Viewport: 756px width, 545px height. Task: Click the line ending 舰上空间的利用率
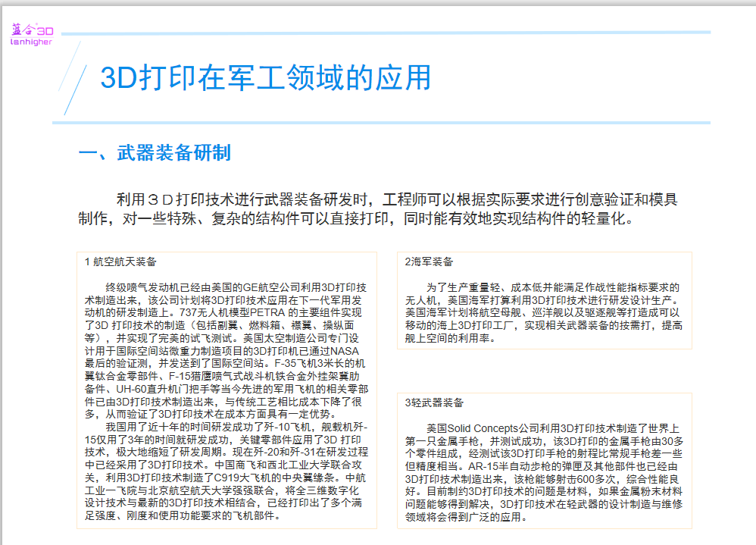(x=450, y=338)
